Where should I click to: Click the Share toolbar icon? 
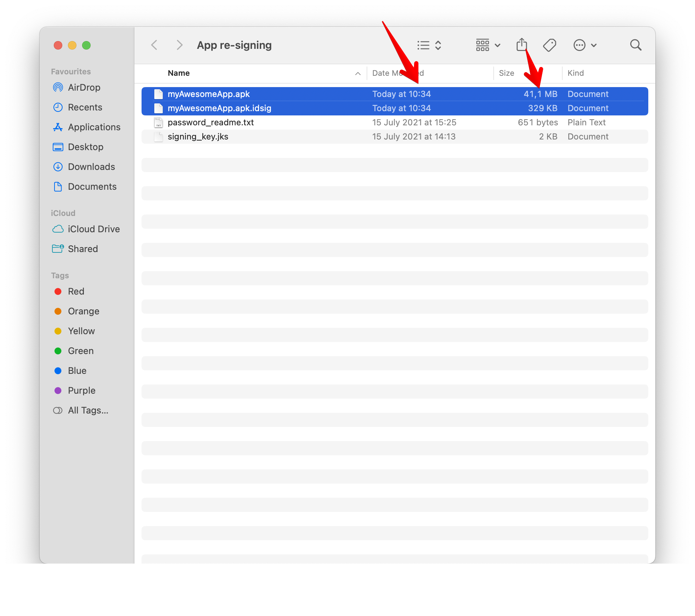522,45
